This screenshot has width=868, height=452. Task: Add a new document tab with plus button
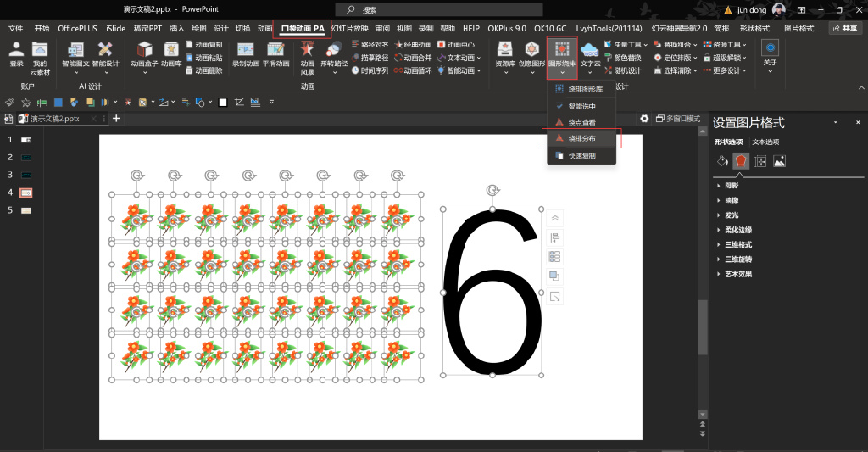point(116,119)
